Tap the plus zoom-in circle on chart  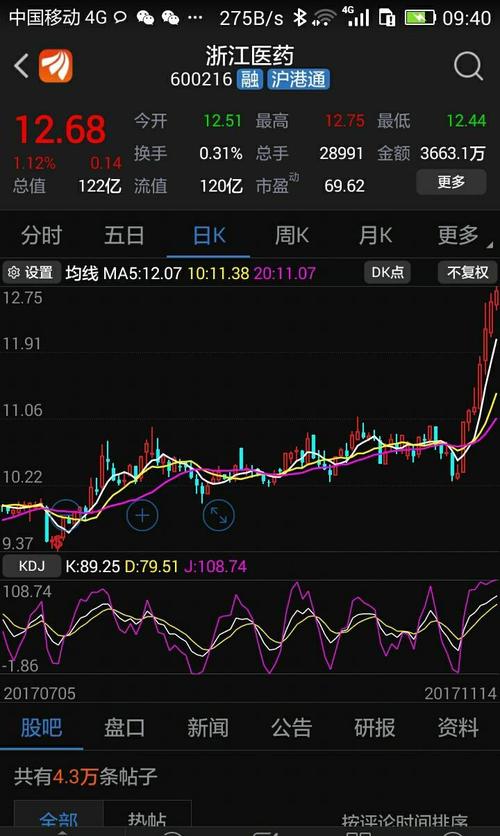[142, 516]
